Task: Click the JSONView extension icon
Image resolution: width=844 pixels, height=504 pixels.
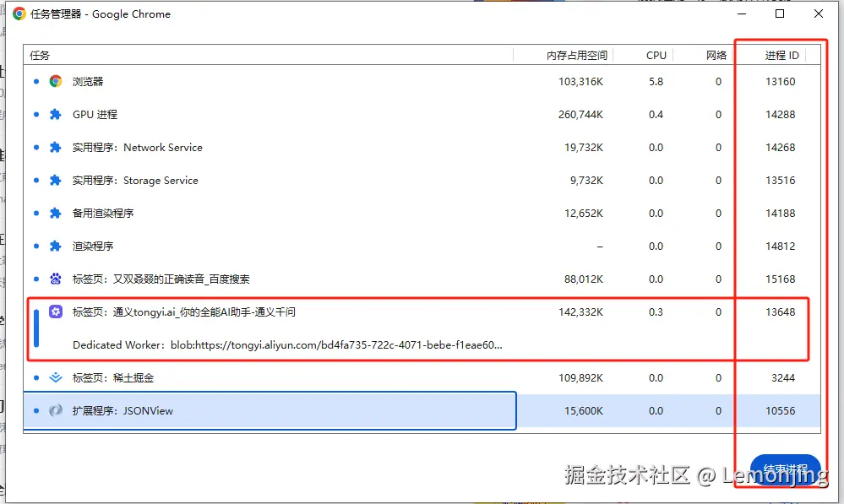Action: 56,410
